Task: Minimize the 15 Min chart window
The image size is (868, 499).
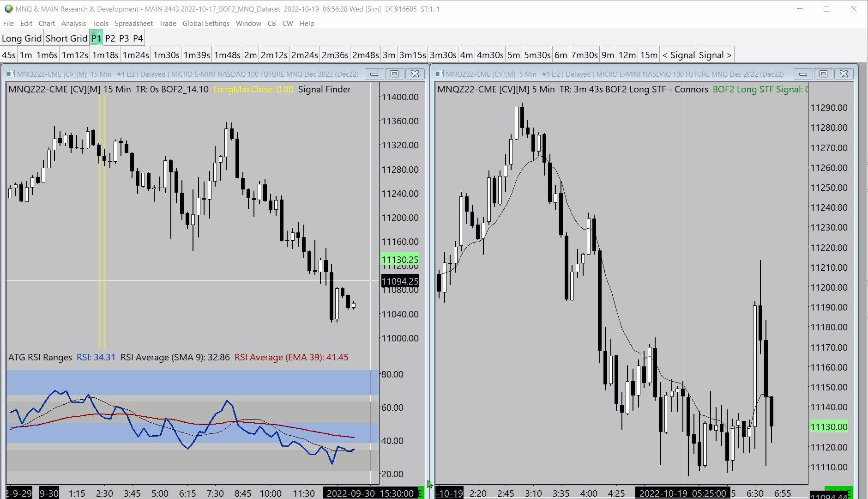Action: tap(374, 74)
